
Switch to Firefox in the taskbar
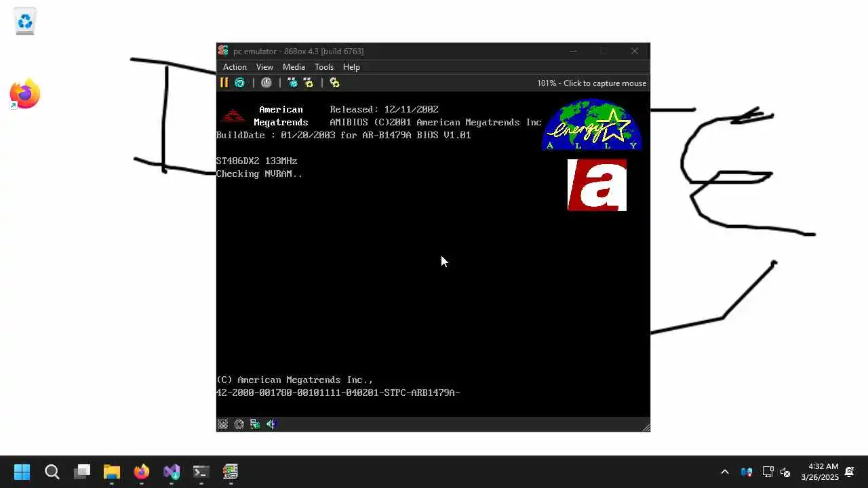tap(142, 472)
